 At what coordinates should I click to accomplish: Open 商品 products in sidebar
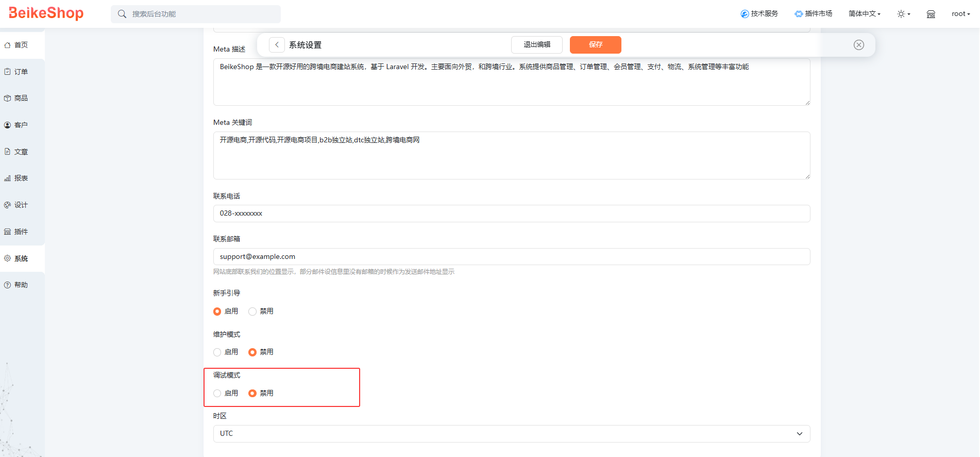(x=21, y=98)
